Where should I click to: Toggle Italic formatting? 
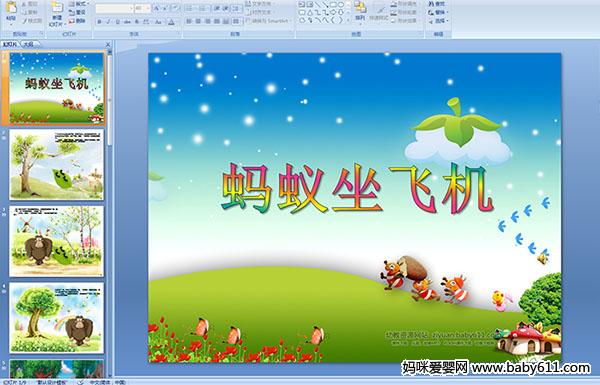tap(108, 22)
